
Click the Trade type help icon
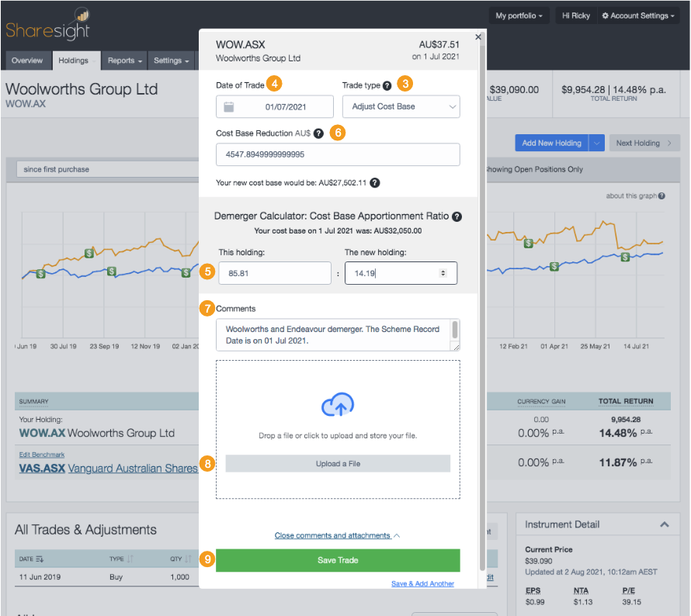pos(387,85)
